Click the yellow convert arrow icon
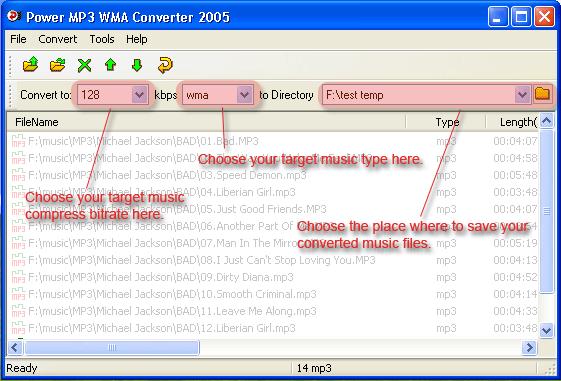Viewport: 561px width, 381px height. 165,65
